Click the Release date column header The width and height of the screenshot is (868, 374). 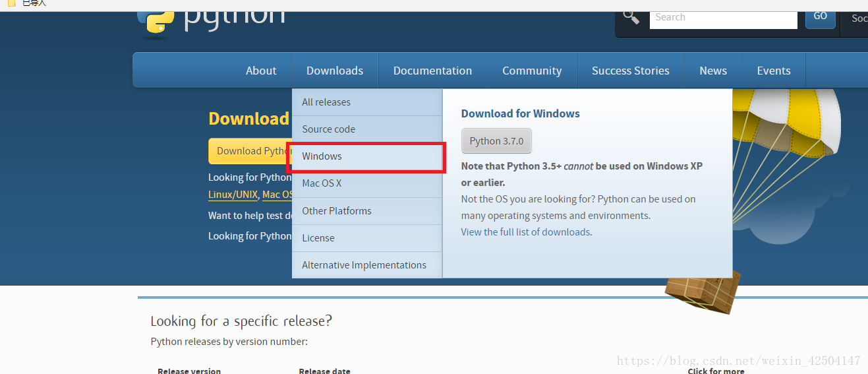pos(324,371)
